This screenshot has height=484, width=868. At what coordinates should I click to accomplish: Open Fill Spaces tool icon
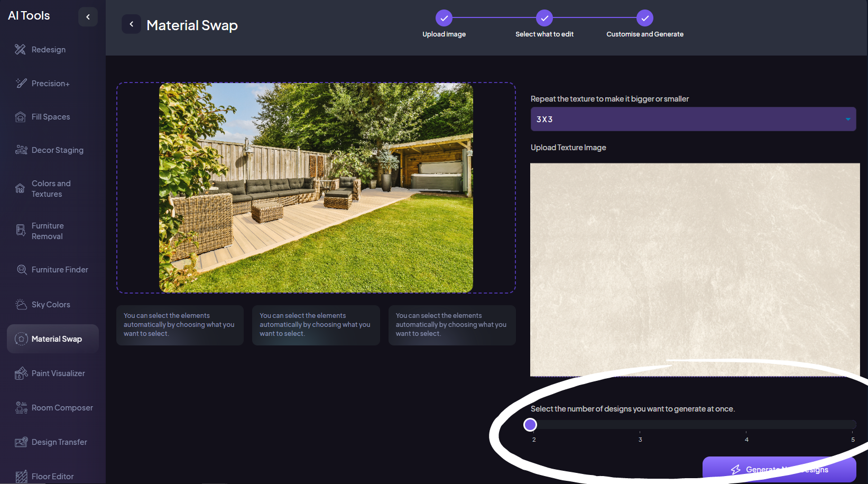point(20,117)
